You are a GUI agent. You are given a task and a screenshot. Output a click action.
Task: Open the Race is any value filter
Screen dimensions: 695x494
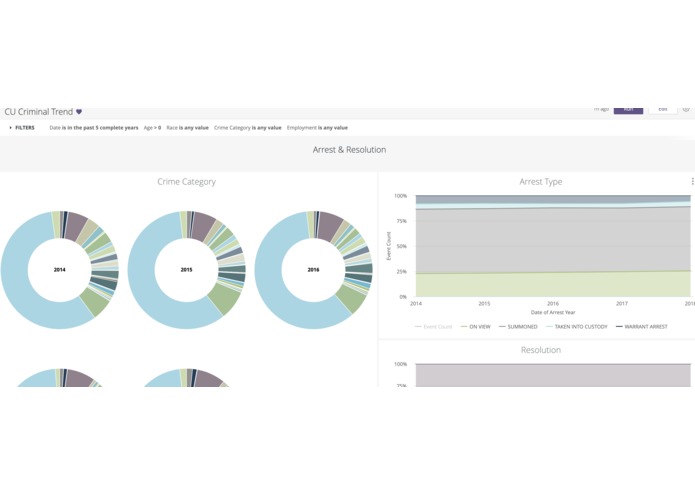[187, 128]
